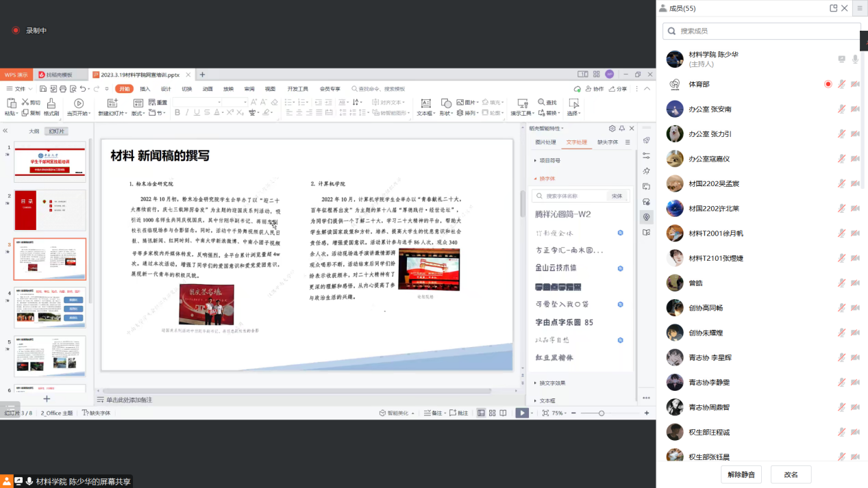Click the 解除静音 button
Image resolution: width=868 pixels, height=488 pixels.
(741, 474)
